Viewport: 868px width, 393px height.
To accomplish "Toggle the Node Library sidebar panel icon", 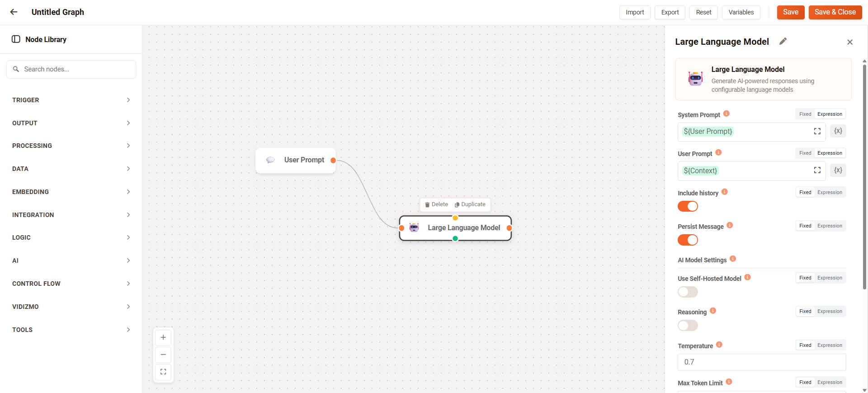I will point(16,39).
